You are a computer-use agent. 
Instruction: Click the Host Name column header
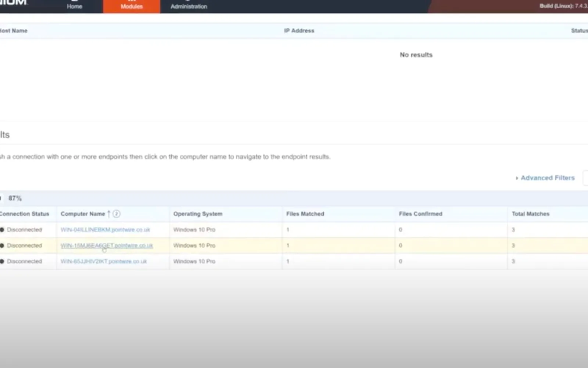(x=14, y=31)
